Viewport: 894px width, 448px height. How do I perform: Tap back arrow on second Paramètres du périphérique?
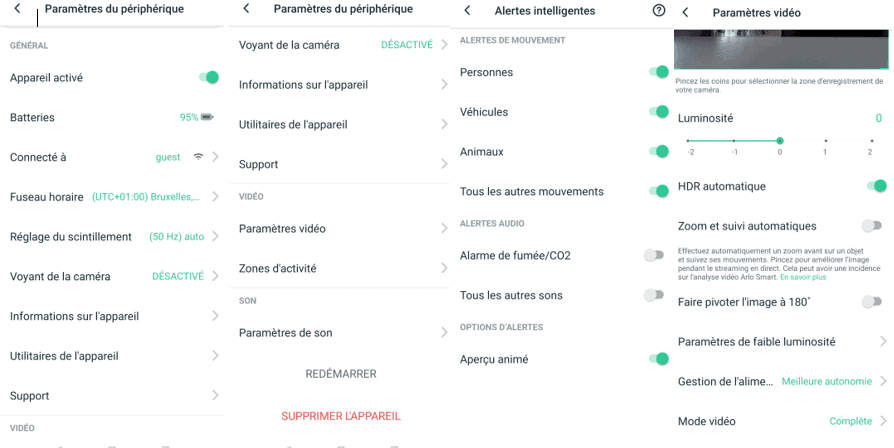click(245, 9)
